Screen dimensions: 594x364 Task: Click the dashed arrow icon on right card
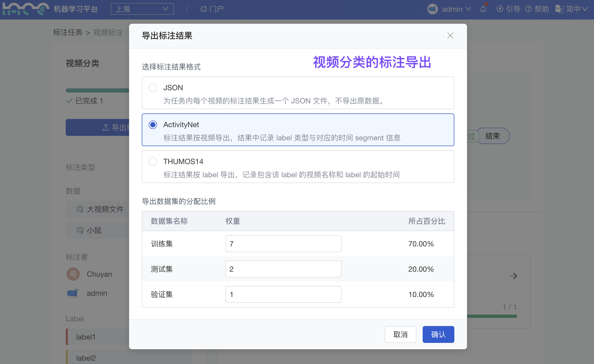tap(513, 276)
